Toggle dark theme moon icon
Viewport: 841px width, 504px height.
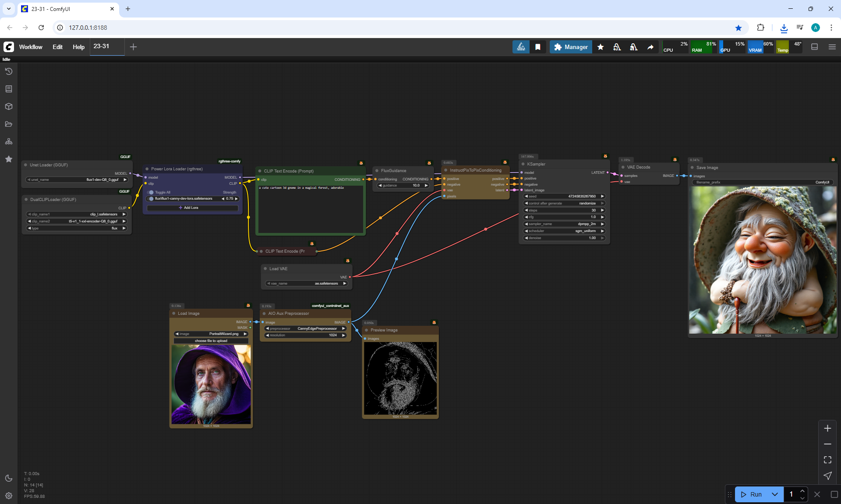click(x=9, y=478)
